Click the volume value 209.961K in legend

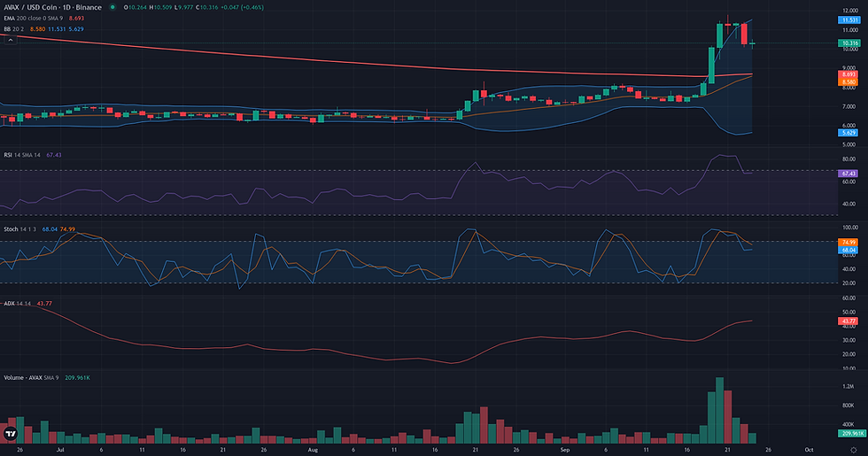tap(78, 377)
